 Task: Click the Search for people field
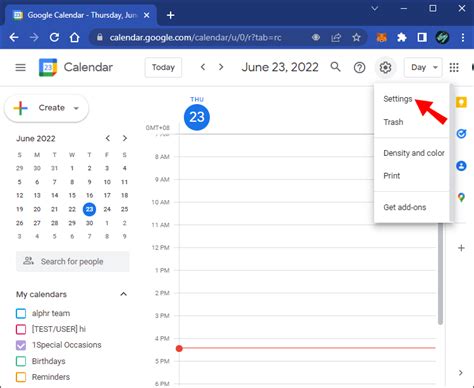(73, 261)
